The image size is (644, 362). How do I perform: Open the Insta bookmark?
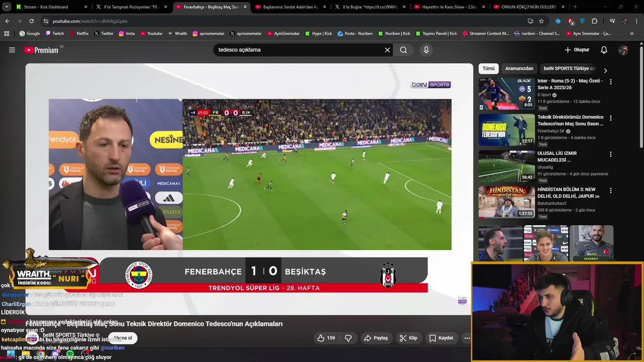127,34
